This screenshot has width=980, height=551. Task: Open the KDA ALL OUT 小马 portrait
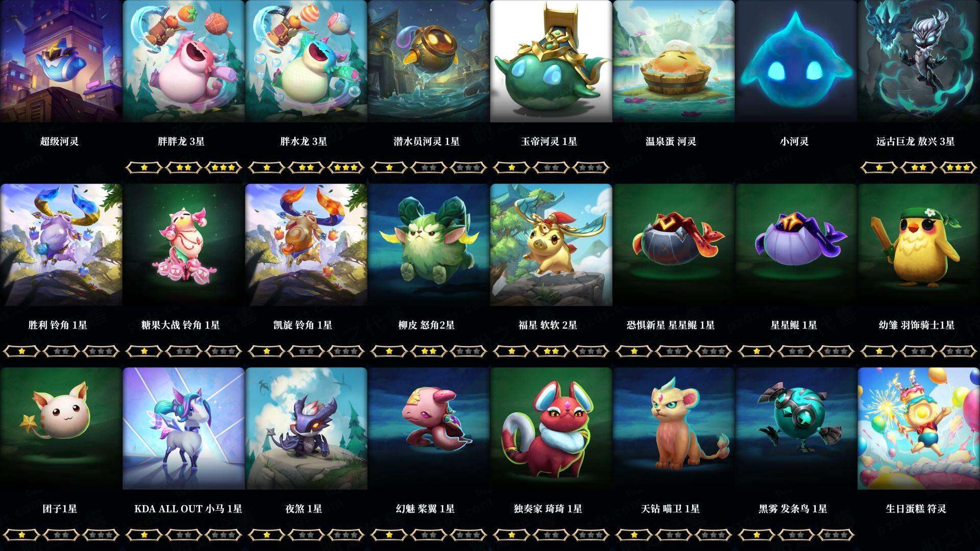click(184, 429)
